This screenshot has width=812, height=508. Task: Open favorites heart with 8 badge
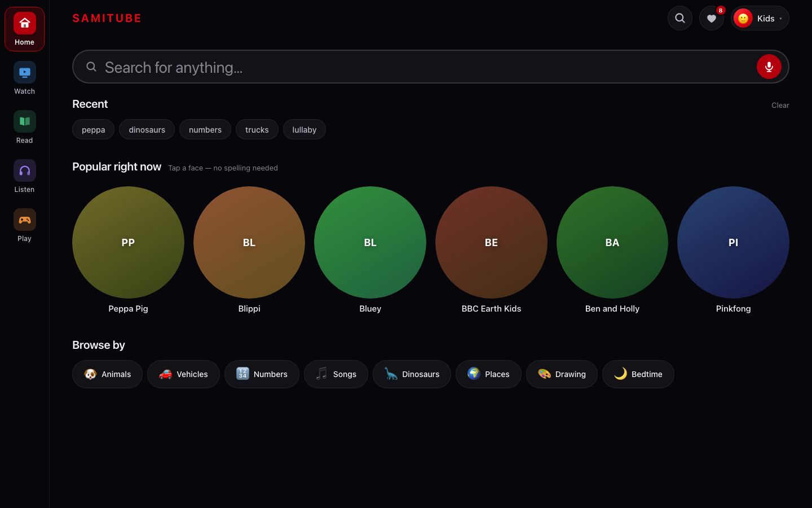click(712, 18)
